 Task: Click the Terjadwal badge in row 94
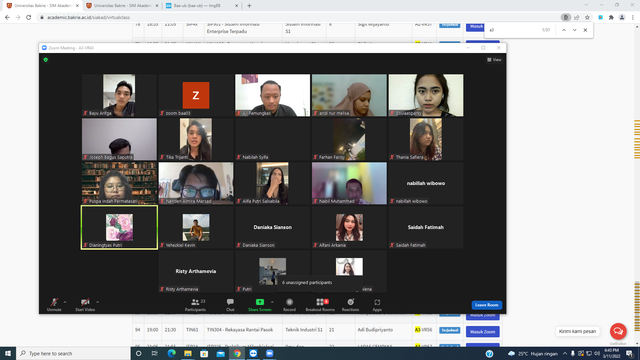click(x=449, y=330)
